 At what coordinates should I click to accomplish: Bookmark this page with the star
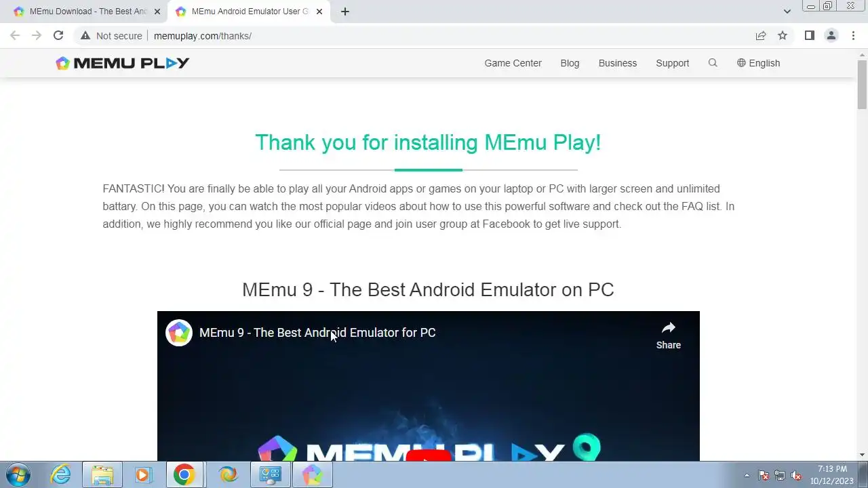coord(783,36)
